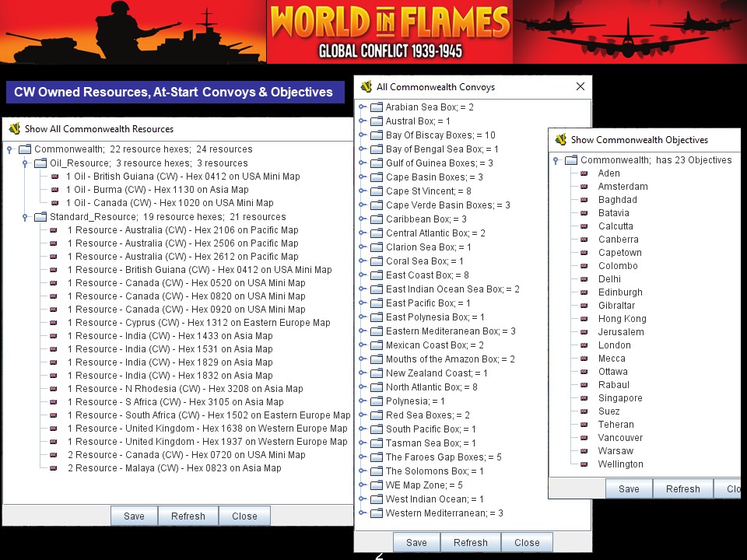This screenshot has height=560, width=747.
Task: Select the Hong Kong objective
Action: pos(622,319)
